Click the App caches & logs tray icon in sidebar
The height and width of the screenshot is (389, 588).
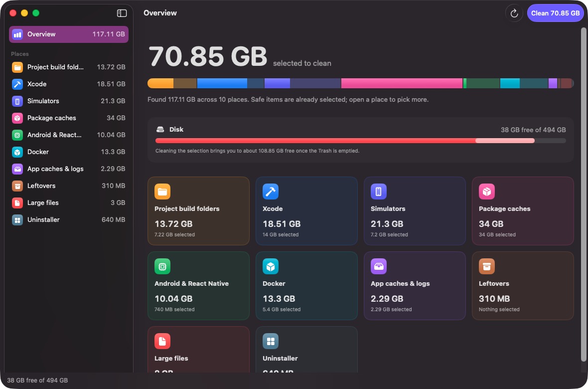click(17, 169)
